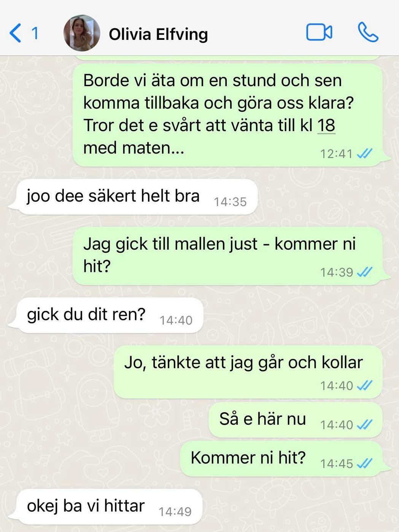Start a voice call with Olivia
Image resolution: width=399 pixels, height=532 pixels.
pos(368,32)
